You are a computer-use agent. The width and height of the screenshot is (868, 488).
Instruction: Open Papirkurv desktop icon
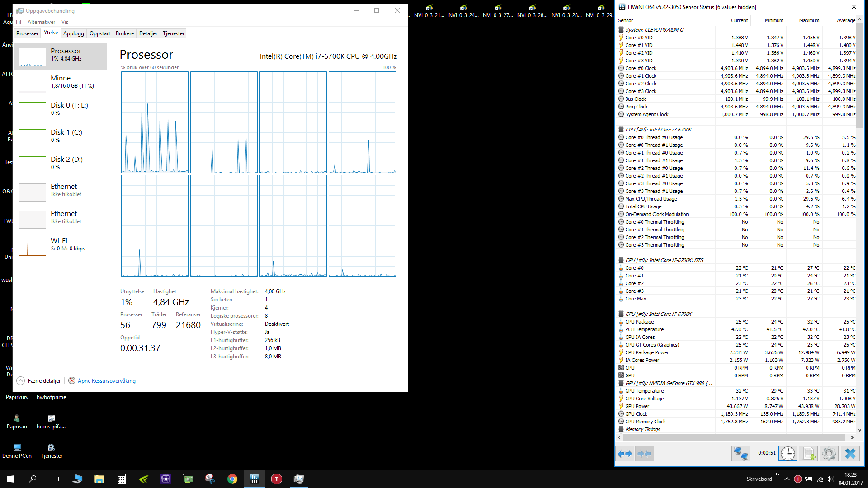(17, 397)
